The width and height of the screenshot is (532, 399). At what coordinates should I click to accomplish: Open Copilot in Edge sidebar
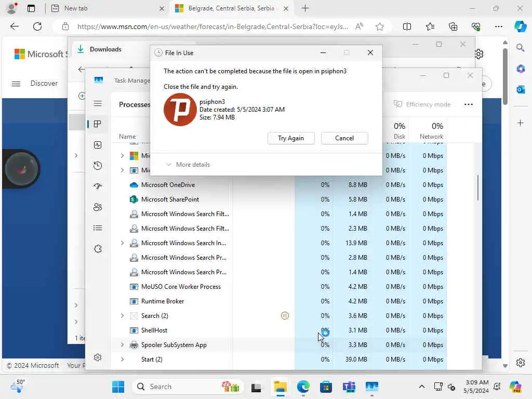tap(520, 26)
